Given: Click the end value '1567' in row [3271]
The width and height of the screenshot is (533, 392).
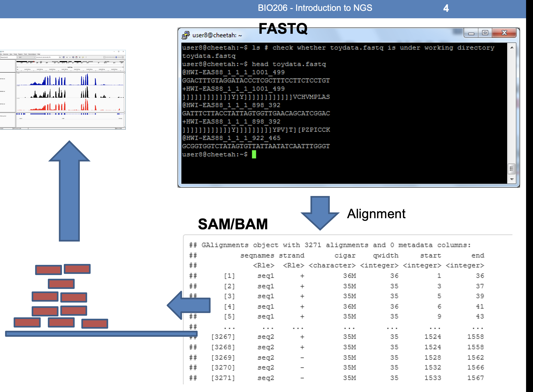Looking at the screenshot, I should tap(476, 378).
